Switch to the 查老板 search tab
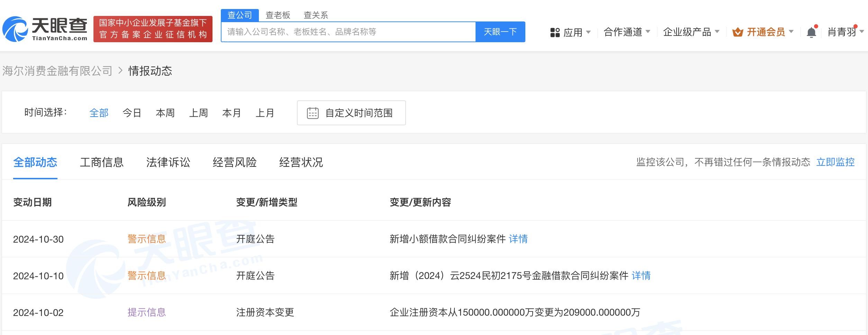868x335 pixels. pos(278,15)
